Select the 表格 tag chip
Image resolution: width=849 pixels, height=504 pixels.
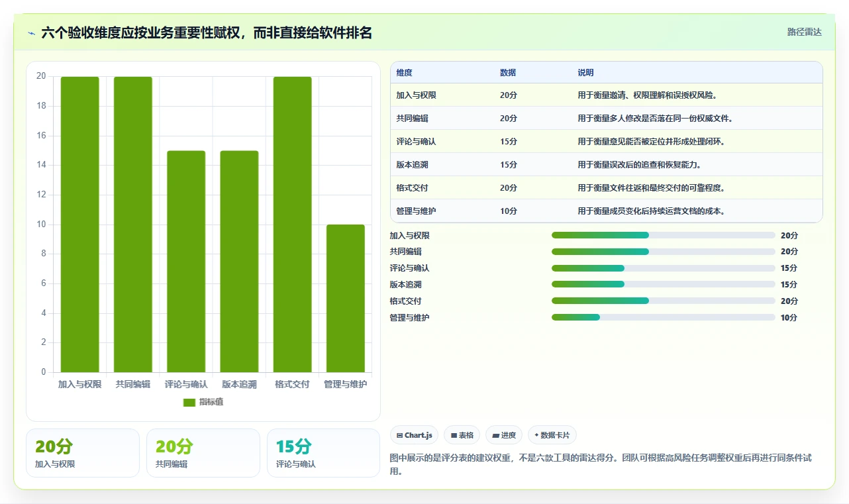(462, 435)
